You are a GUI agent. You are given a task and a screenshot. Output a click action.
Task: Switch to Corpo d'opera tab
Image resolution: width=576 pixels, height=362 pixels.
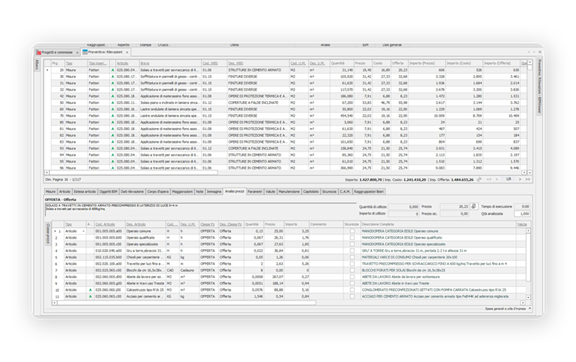pos(158,191)
